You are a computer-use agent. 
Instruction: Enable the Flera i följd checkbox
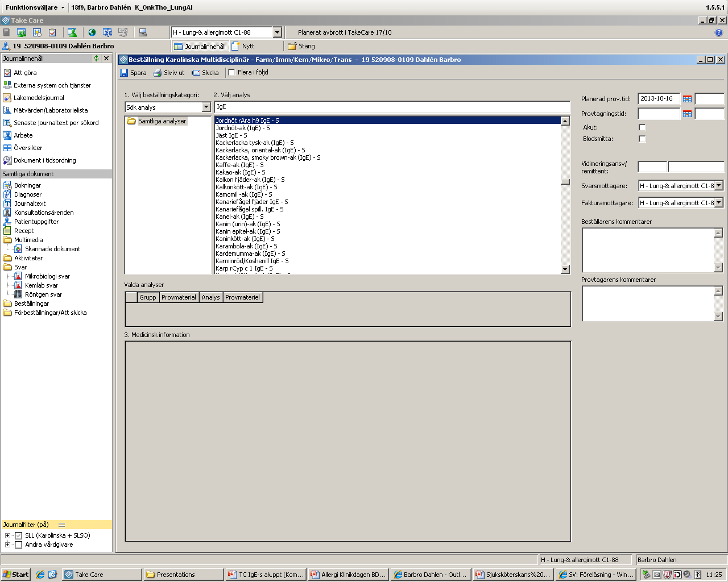click(231, 72)
